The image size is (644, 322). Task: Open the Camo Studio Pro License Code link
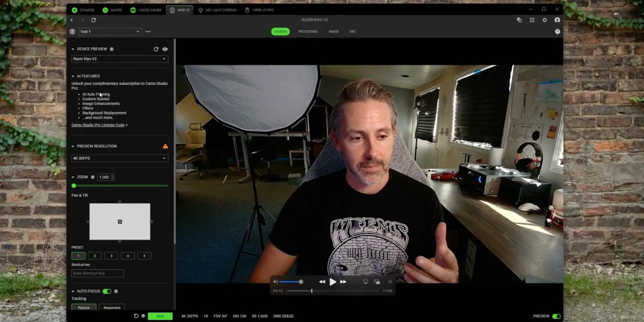99,125
